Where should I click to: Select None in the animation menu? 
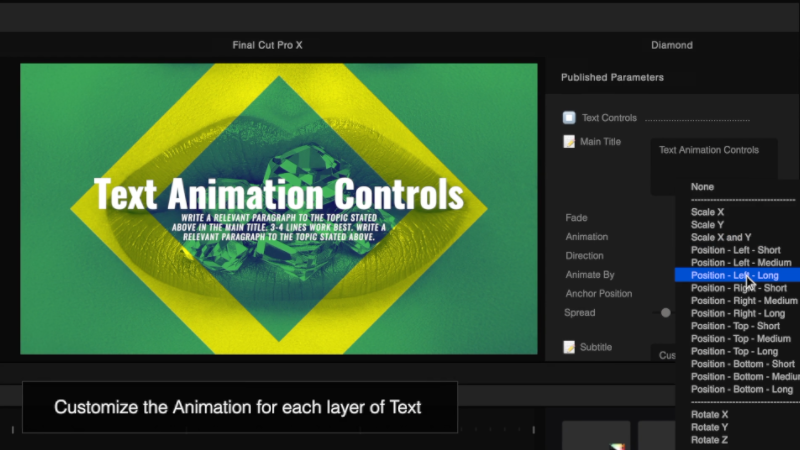(702, 187)
